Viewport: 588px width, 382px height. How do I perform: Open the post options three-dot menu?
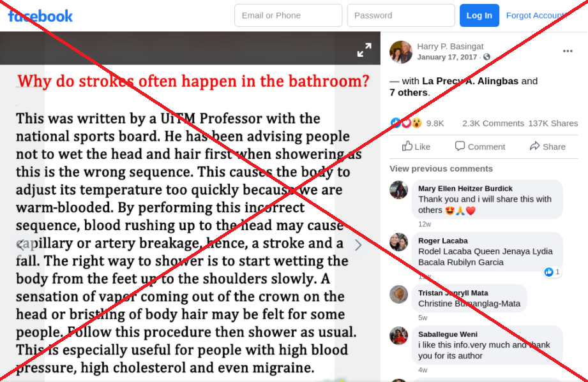point(568,51)
